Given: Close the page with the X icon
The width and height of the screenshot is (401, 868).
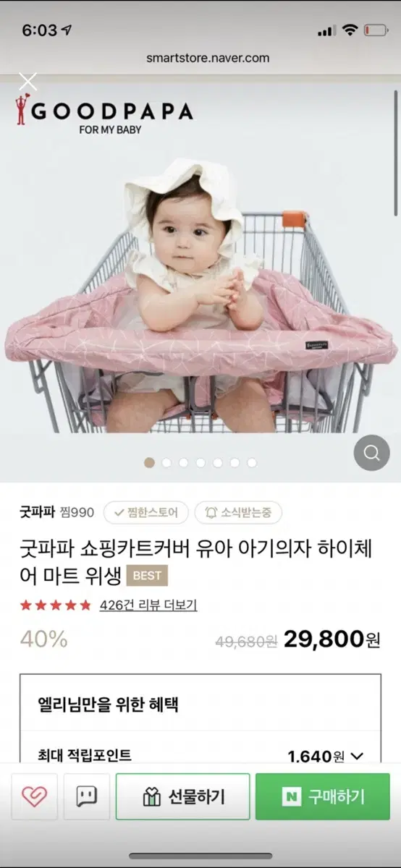Looking at the screenshot, I should [28, 82].
